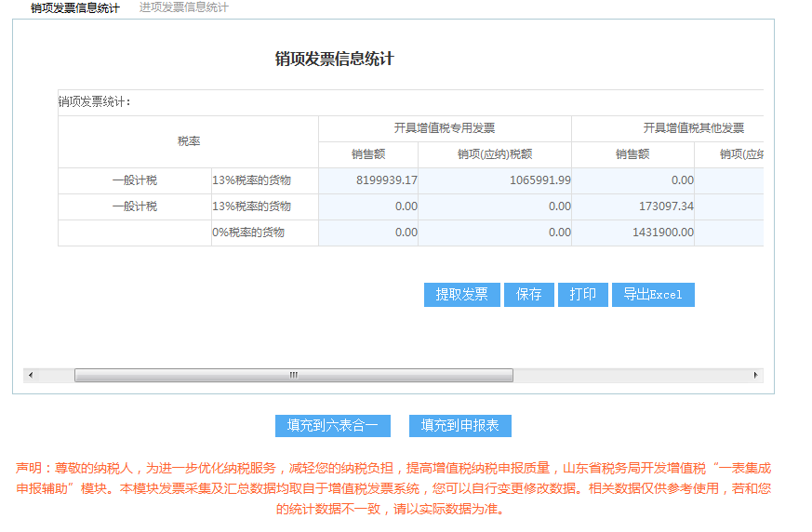Viewport: 812px width, 532px height.
Task: Select other invoice sales cell 173097.34
Action: pos(632,206)
